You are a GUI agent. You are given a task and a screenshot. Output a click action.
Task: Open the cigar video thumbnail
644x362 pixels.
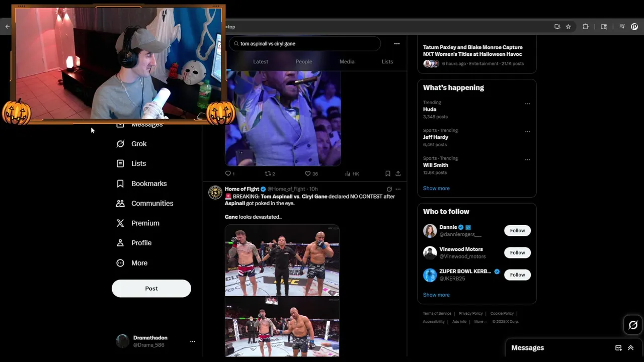283,118
